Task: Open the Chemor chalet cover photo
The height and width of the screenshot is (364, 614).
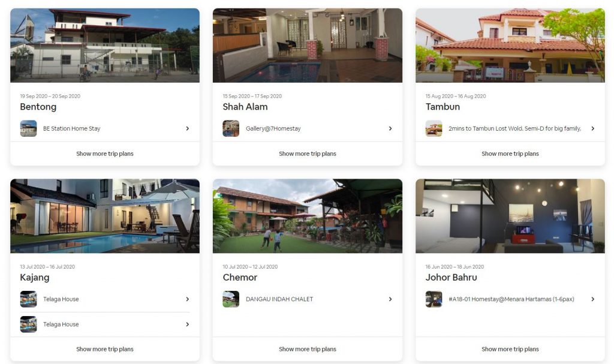Action: [308, 216]
